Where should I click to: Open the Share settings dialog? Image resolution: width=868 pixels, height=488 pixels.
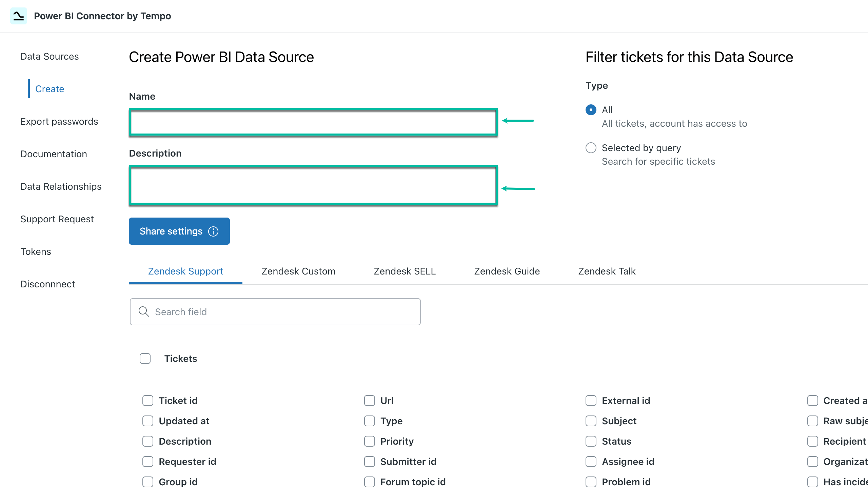(x=171, y=231)
